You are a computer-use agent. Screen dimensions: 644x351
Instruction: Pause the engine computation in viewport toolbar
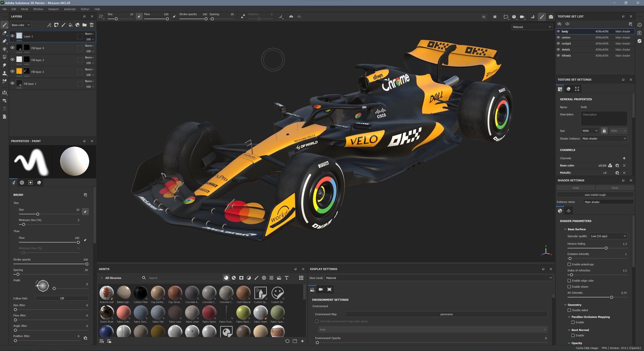495,17
